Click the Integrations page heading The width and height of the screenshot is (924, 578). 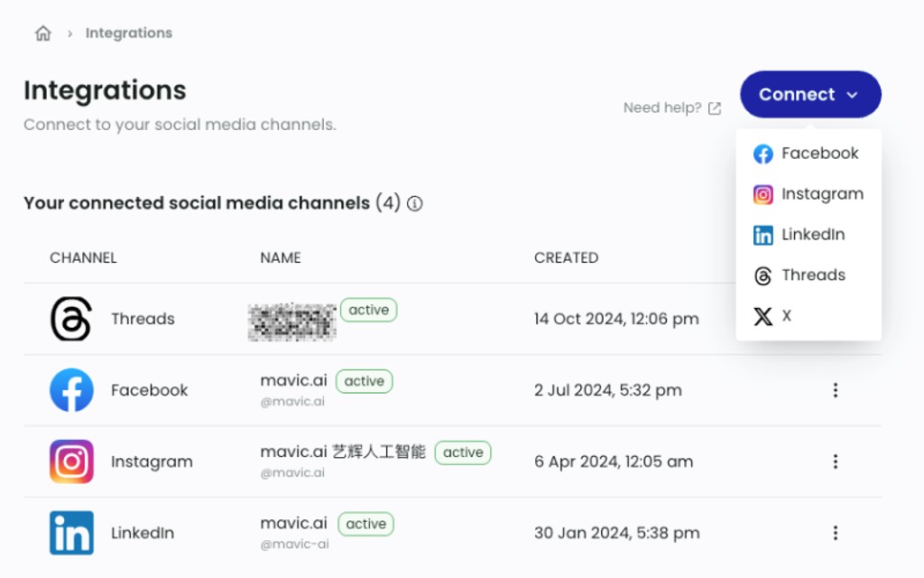(105, 91)
